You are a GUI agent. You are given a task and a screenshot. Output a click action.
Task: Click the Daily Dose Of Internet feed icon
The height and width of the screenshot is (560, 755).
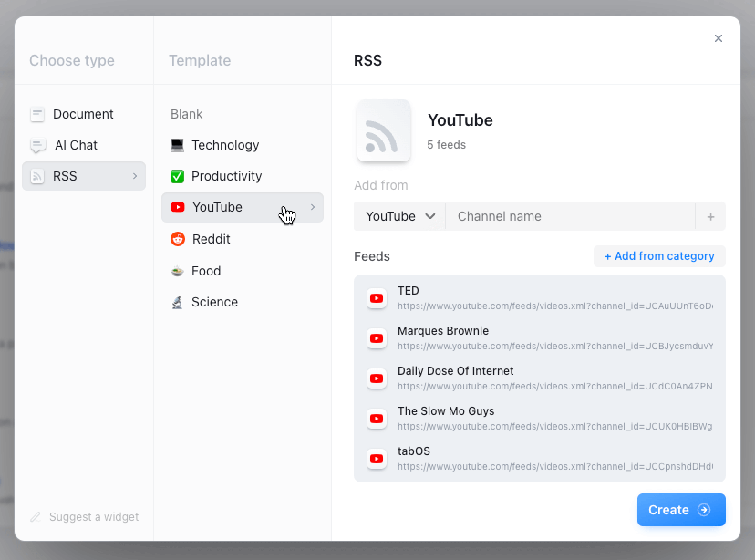coord(377,379)
